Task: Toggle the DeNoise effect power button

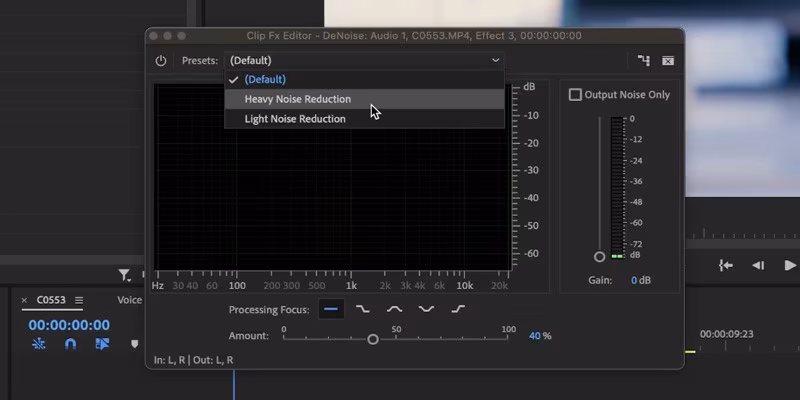Action: click(161, 61)
